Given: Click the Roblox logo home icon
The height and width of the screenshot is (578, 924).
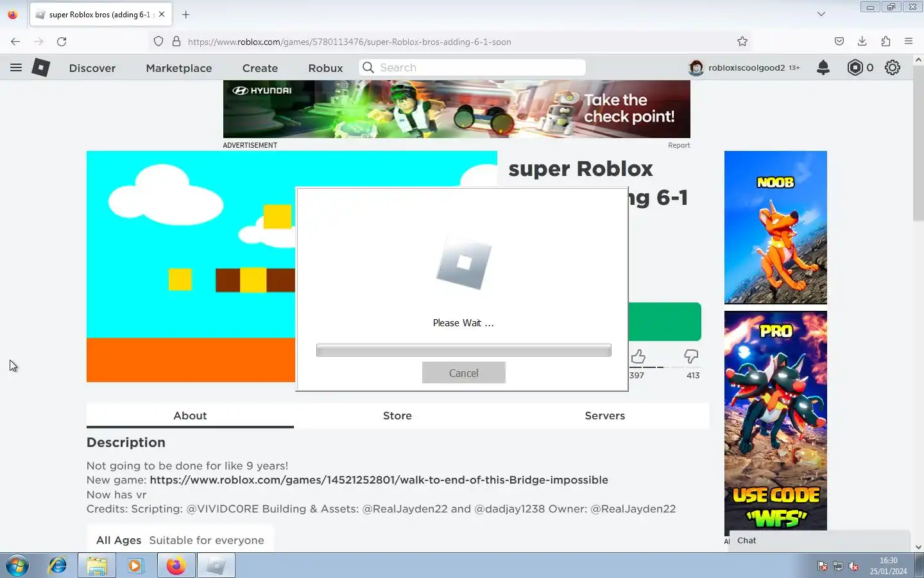Looking at the screenshot, I should [x=41, y=67].
